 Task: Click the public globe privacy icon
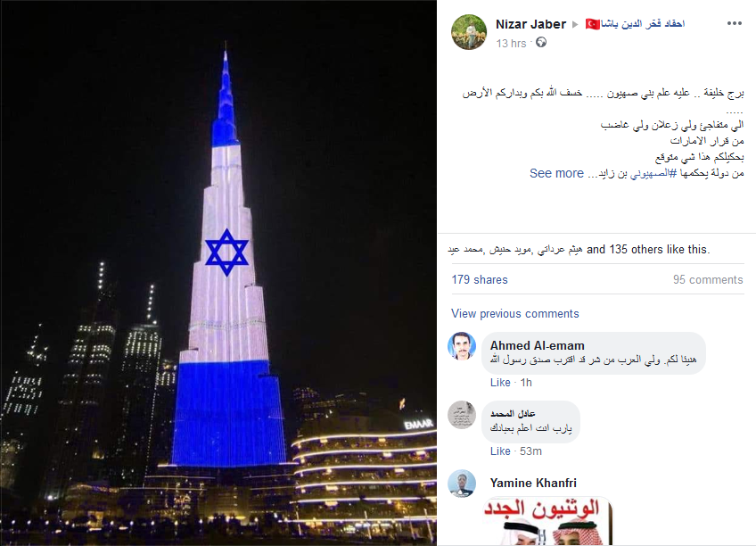click(541, 43)
